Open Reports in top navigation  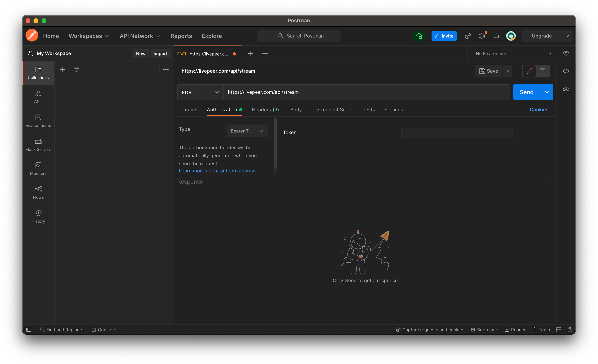[x=181, y=36]
